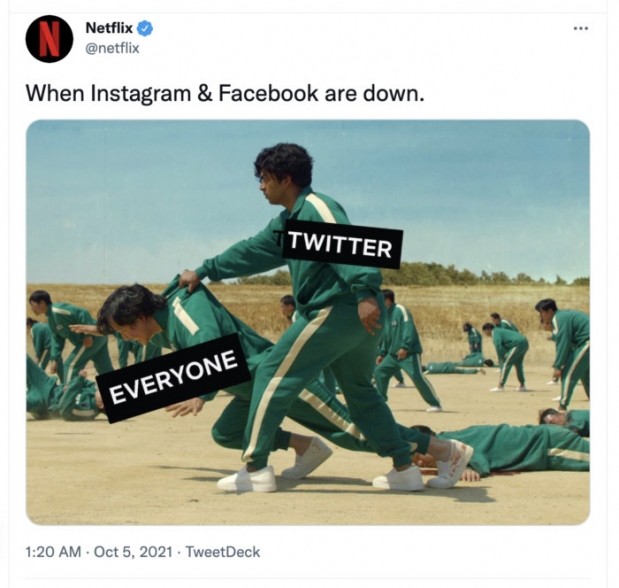Click the word Facebook in the tweet
The image size is (619, 588).
268,93
